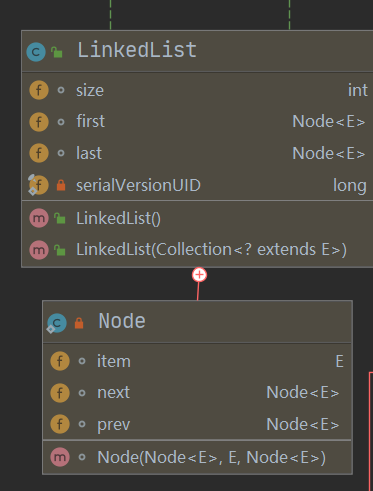This screenshot has width=373, height=491.
Task: Click the Node(Node<E>, E, Node<E>) signature
Action: click(x=211, y=457)
